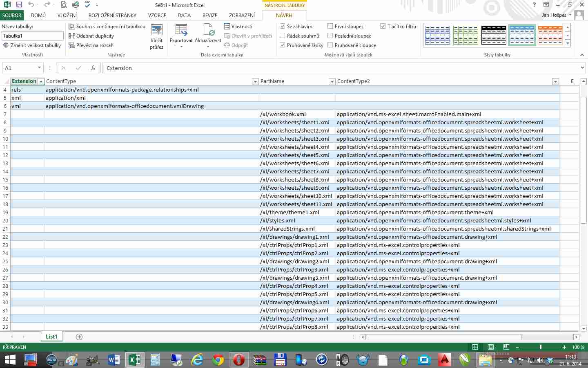Image resolution: width=588 pixels, height=368 pixels.
Task: Click the Název tabulky name field
Action: coord(32,36)
